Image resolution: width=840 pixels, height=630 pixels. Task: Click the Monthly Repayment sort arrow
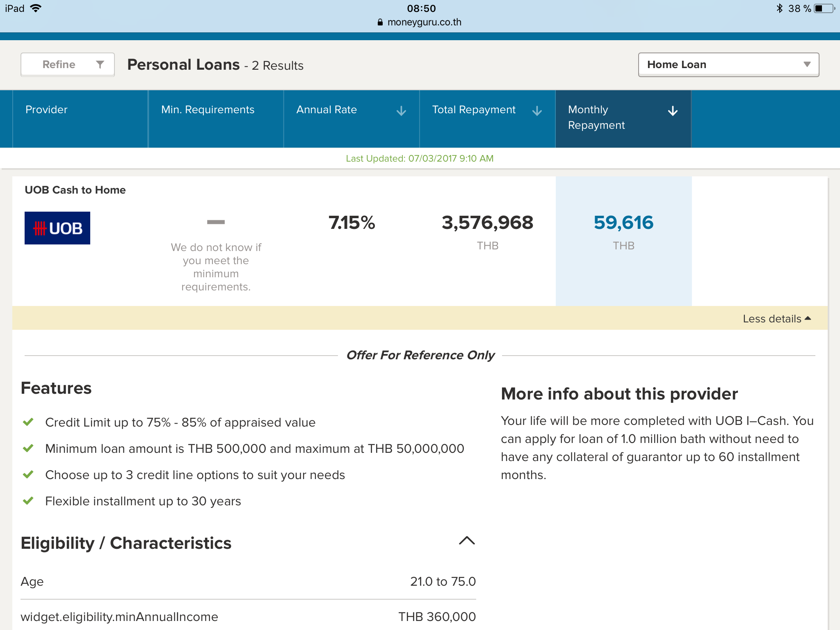point(673,111)
